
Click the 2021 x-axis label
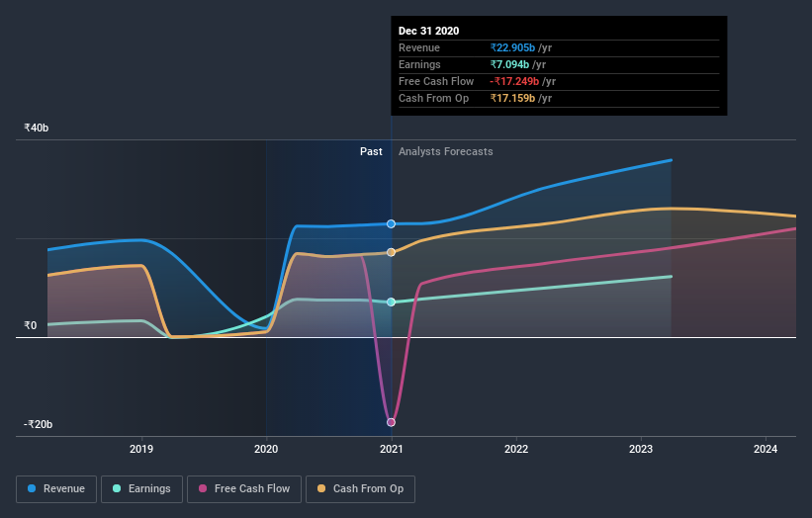click(x=391, y=449)
